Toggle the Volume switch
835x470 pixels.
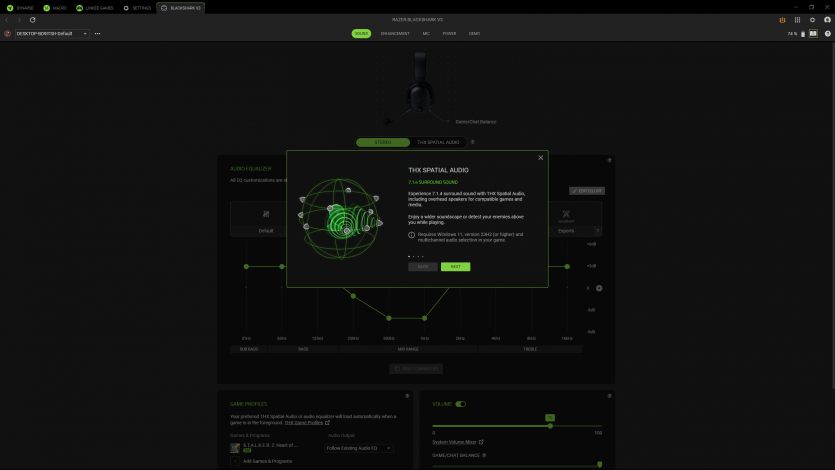pyautogui.click(x=461, y=404)
